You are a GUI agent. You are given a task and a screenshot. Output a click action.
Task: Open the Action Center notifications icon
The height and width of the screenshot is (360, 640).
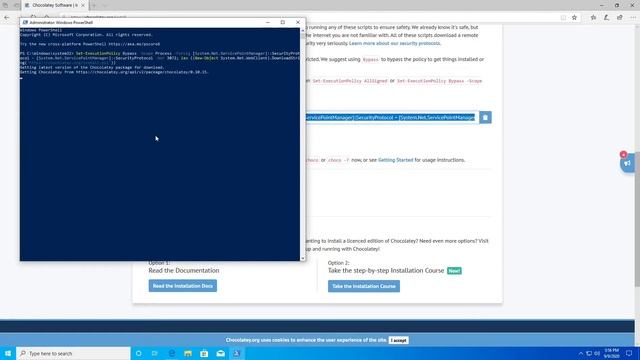pyautogui.click(x=629, y=353)
